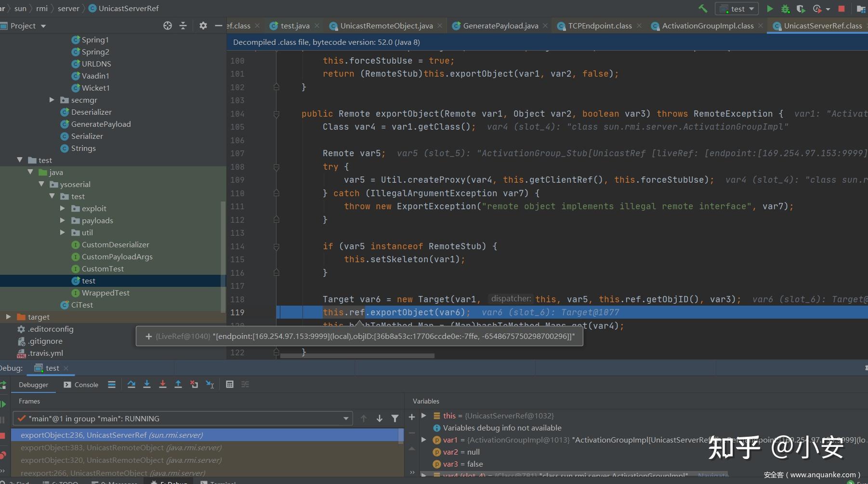This screenshot has width=868, height=484.
Task: Click the Frames list vertical scrollbar
Action: 401,435
